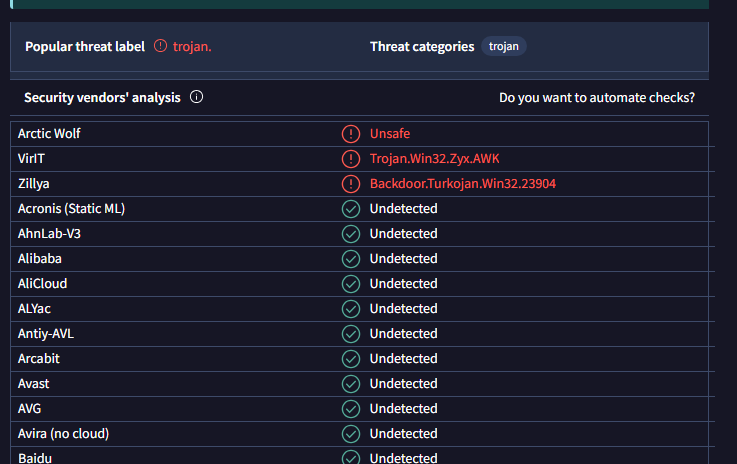Click the green checkmark in the Baidu row
Viewport: 737px width, 464px height.
click(x=351, y=457)
